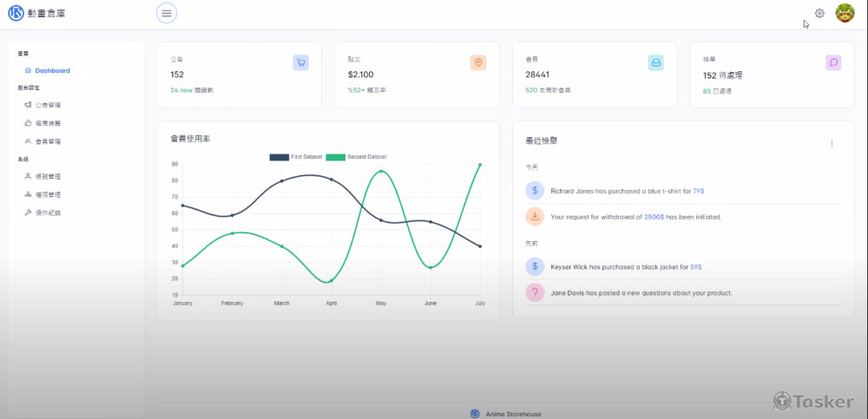This screenshot has height=419, width=868.
Task: Click the 2500$ withdrawal amount link
Action: (654, 217)
